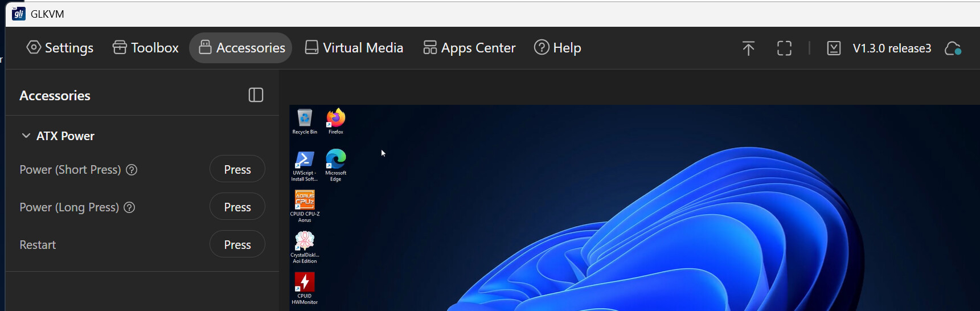Click the collapse-toolbar upward arrow icon
This screenshot has height=311, width=980.
point(748,48)
